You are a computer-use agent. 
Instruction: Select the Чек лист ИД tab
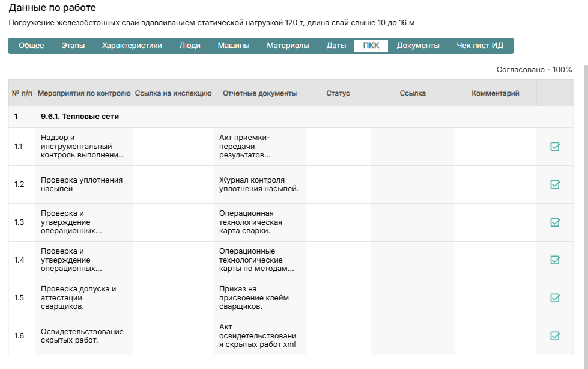coord(480,46)
